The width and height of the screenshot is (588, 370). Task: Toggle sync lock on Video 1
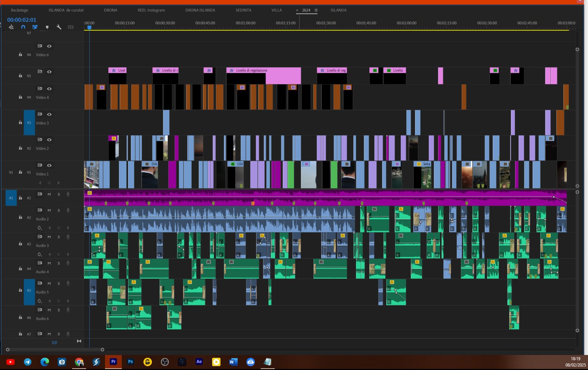click(40, 165)
